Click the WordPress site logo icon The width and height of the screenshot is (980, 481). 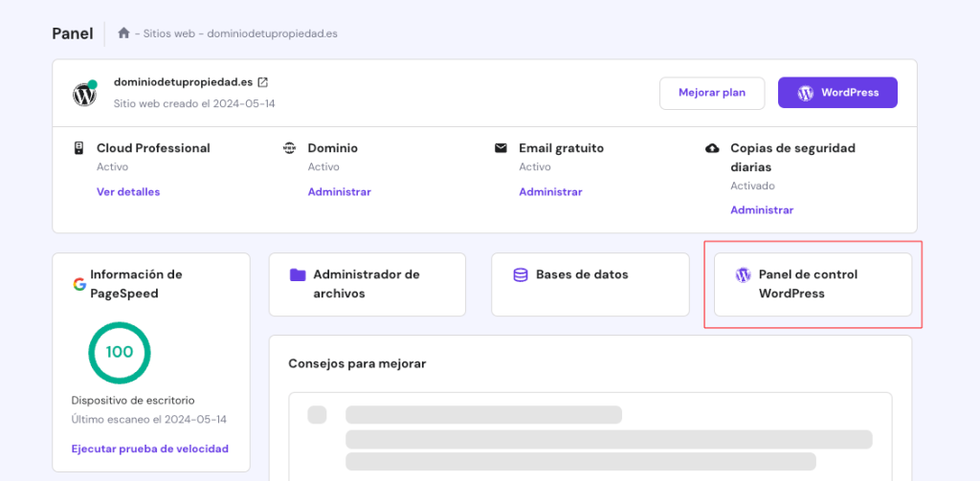pyautogui.click(x=84, y=94)
